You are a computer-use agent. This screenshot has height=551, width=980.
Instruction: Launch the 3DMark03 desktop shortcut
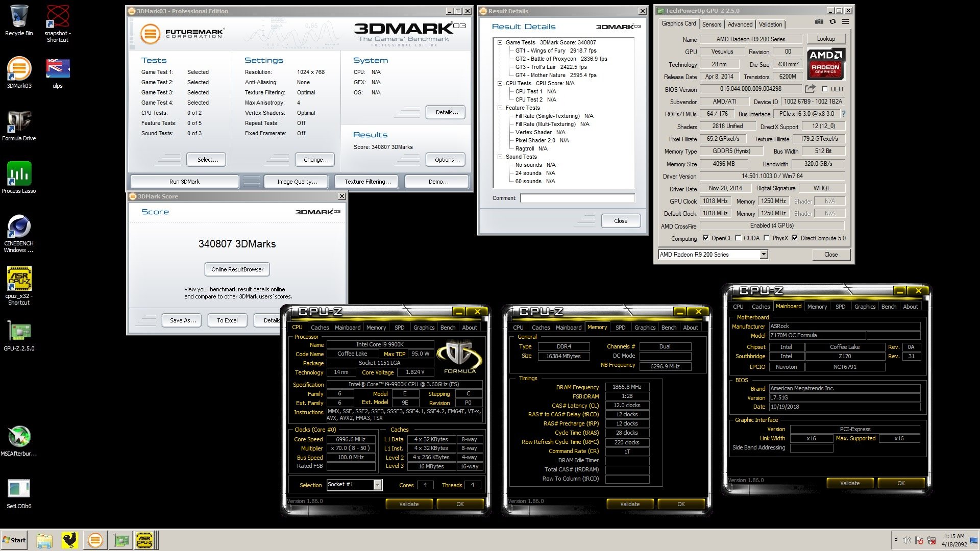[19, 72]
